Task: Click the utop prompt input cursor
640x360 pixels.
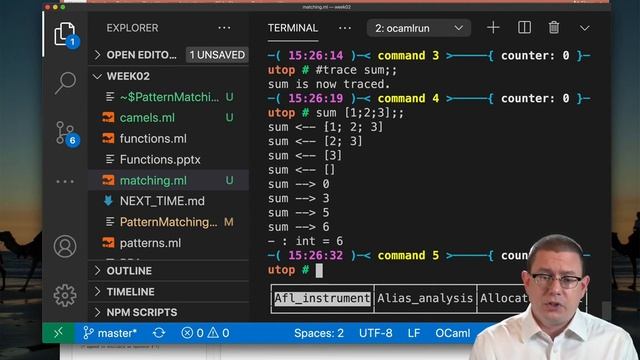Action: [319, 270]
